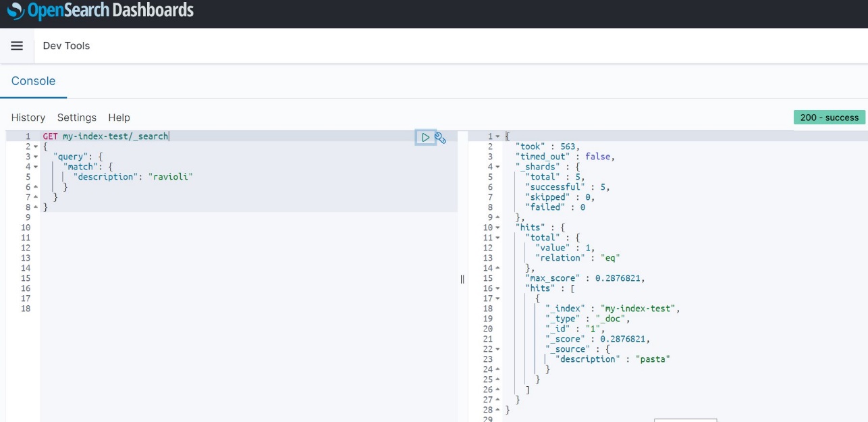Screen dimensions: 868x422
Task: Click the 200 - success status badge
Action: pos(830,117)
